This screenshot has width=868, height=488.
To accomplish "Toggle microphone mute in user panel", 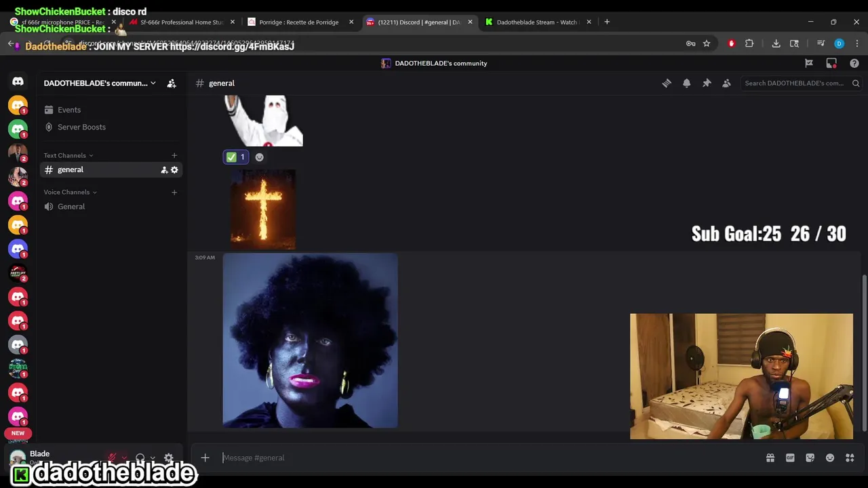I will point(113,458).
